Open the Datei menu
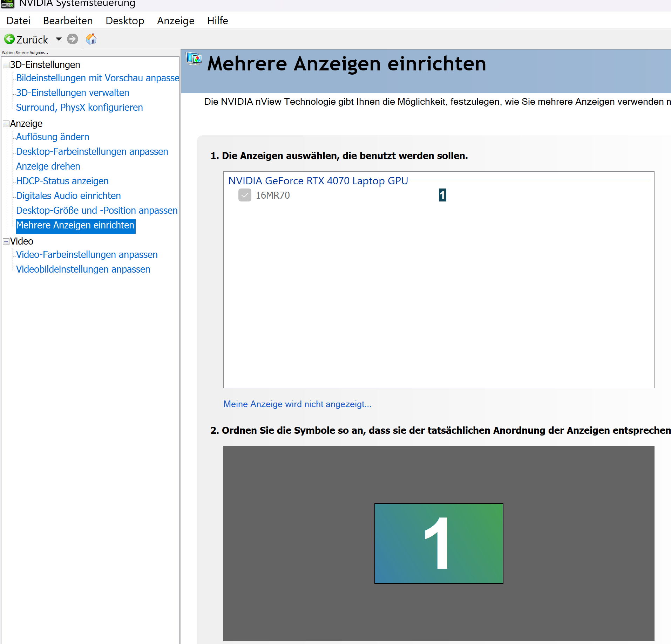671x644 pixels. click(18, 21)
